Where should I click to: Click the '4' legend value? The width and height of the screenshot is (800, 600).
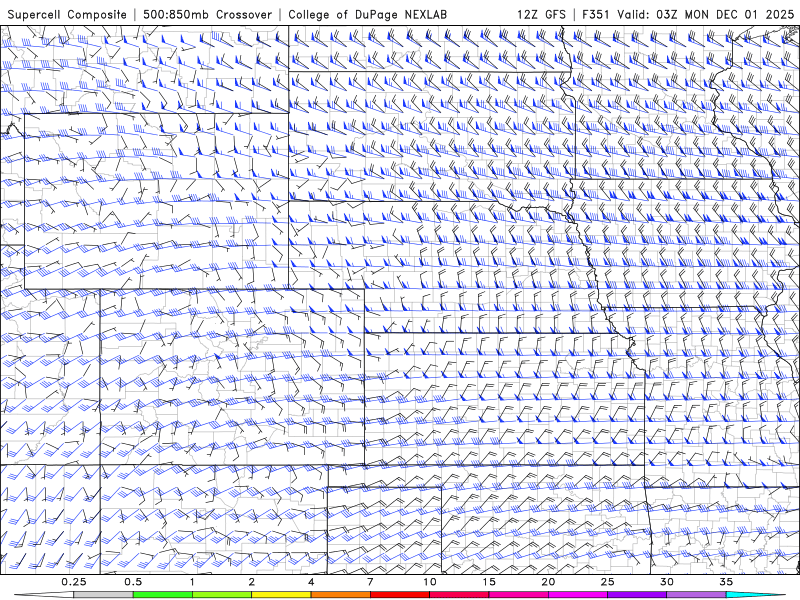pyautogui.click(x=311, y=582)
